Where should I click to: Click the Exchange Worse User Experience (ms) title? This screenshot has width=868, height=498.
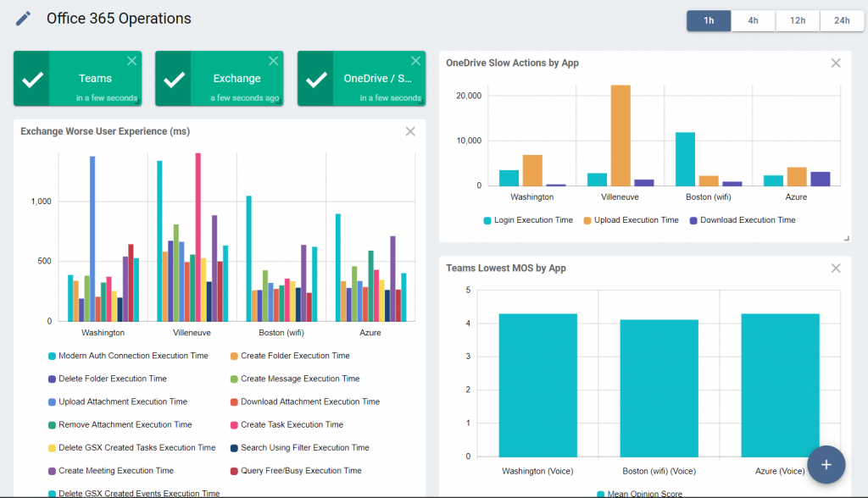[105, 131]
